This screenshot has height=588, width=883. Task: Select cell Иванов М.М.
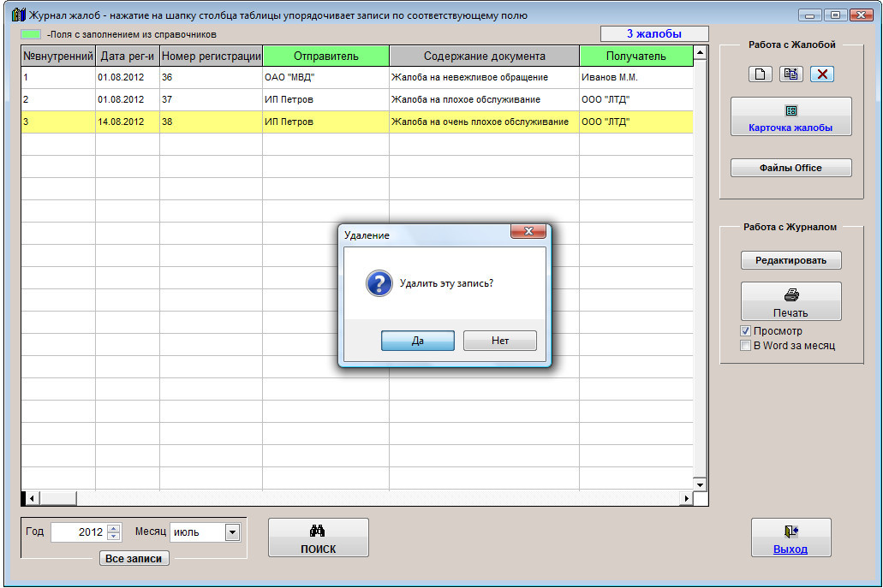[636, 78]
